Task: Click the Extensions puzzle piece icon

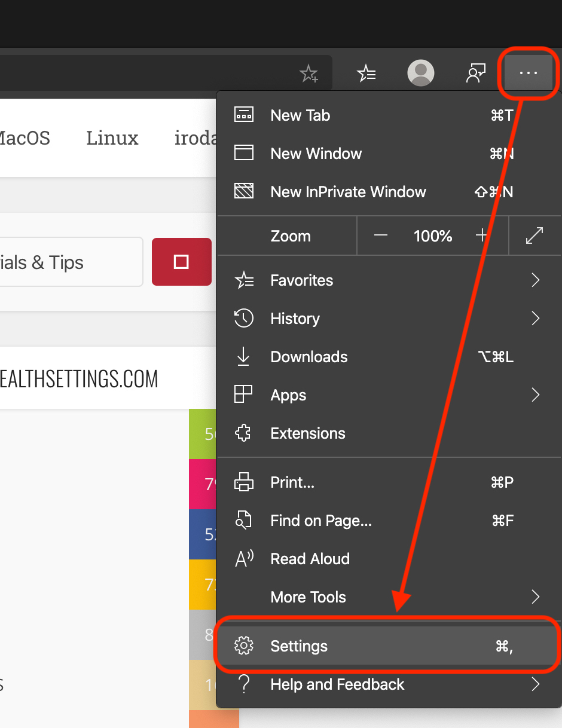Action: (x=243, y=433)
